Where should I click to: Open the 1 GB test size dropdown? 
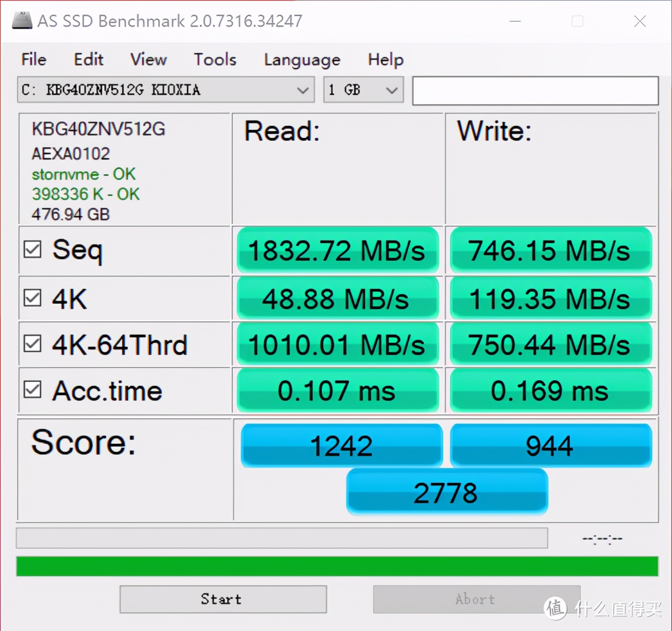coord(363,90)
